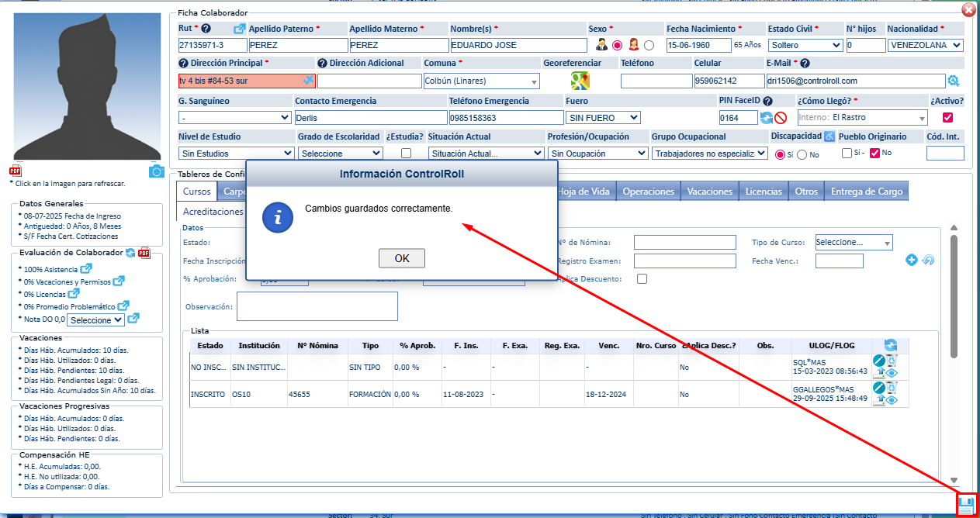Click the PDF icon below the profile photo
This screenshot has height=518, width=980.
click(x=16, y=171)
